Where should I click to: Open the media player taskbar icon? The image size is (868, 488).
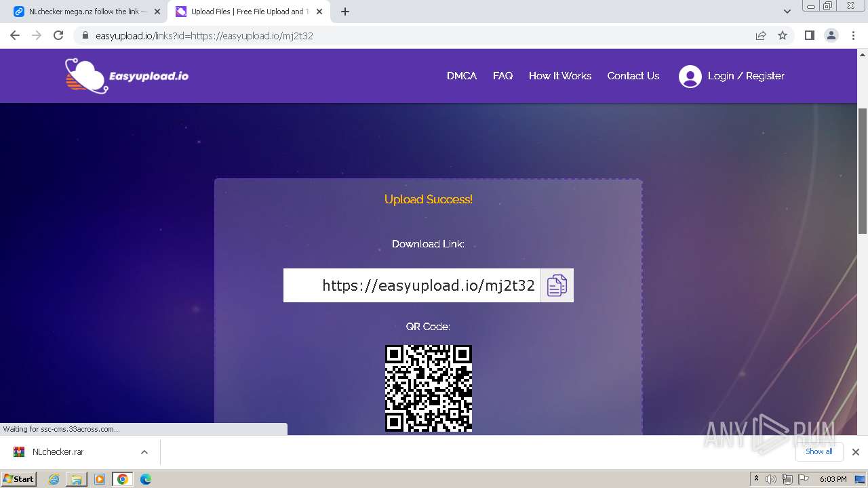pyautogui.click(x=100, y=479)
